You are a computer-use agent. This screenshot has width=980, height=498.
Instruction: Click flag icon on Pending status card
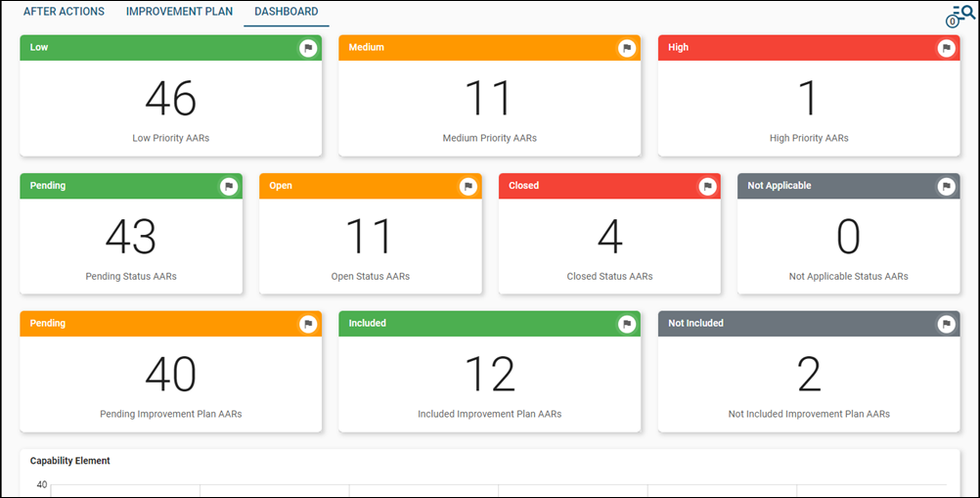point(229,186)
